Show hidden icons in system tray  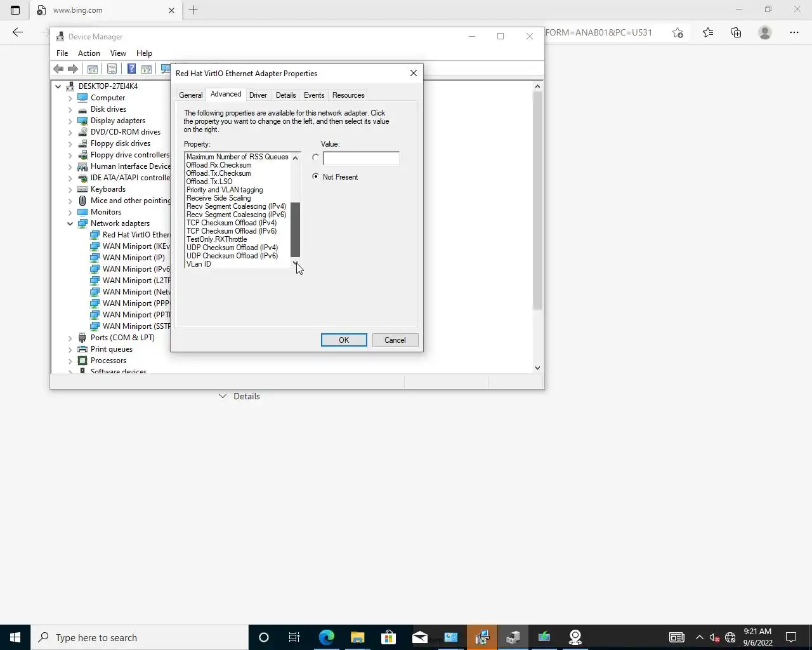(699, 637)
